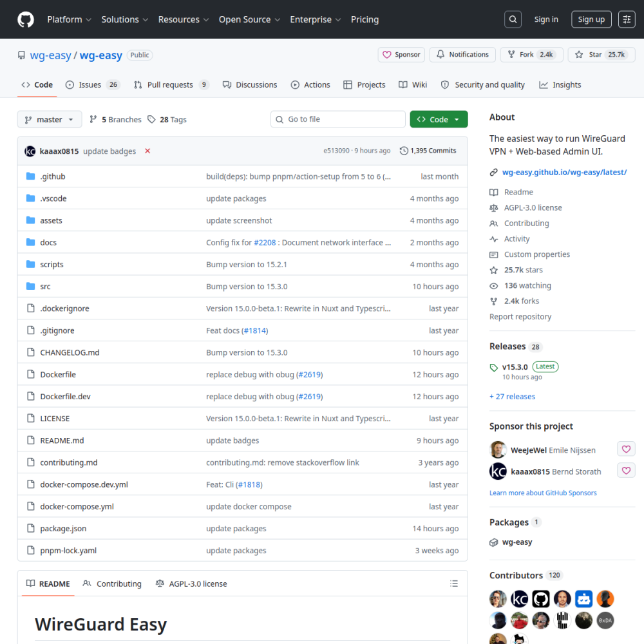The width and height of the screenshot is (644, 644).
Task: Click the v15.3.0 release tag icon
Action: pyautogui.click(x=494, y=368)
